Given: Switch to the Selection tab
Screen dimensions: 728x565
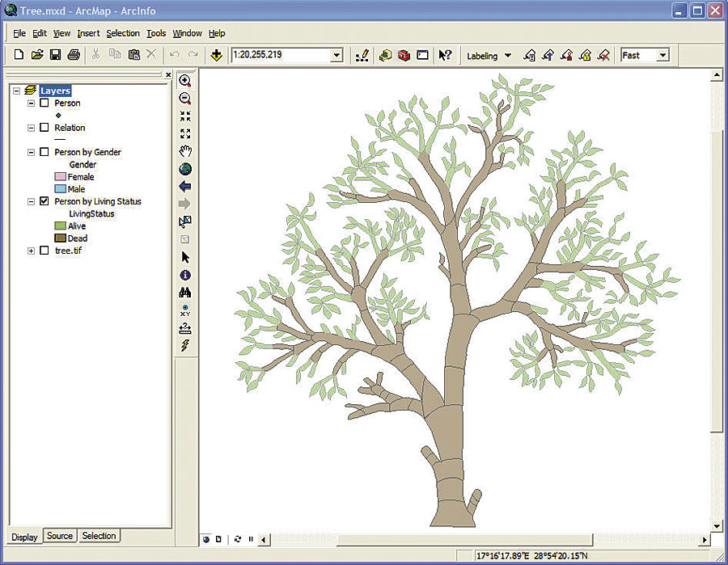Looking at the screenshot, I should [x=99, y=536].
